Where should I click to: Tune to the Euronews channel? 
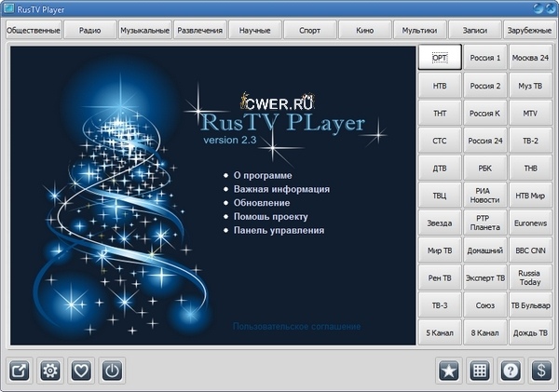530,223
